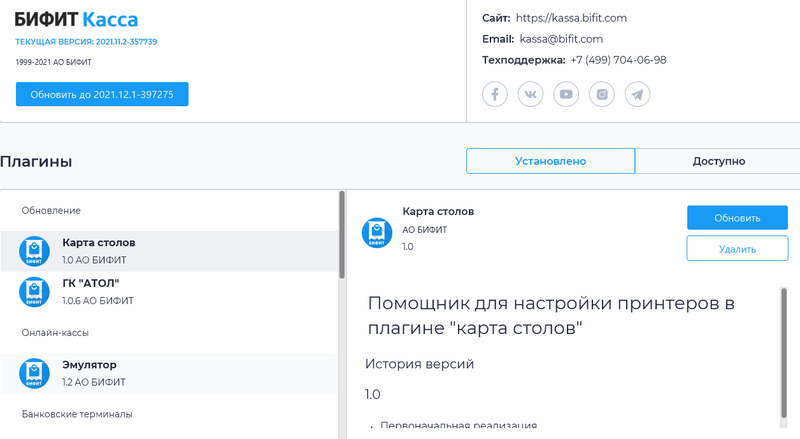Viewport: 800px width, 439px height.
Task: Open the VK social icon
Action: coord(531,94)
